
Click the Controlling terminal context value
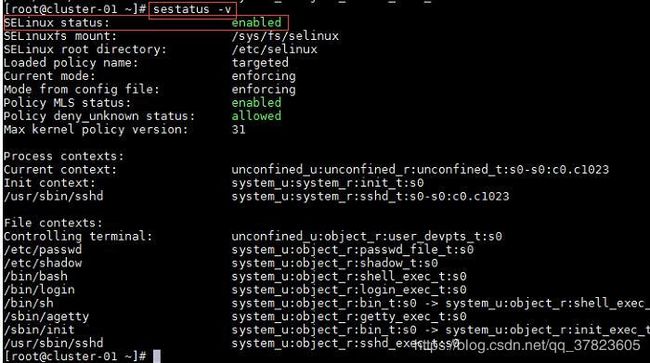pyautogui.click(x=366, y=236)
